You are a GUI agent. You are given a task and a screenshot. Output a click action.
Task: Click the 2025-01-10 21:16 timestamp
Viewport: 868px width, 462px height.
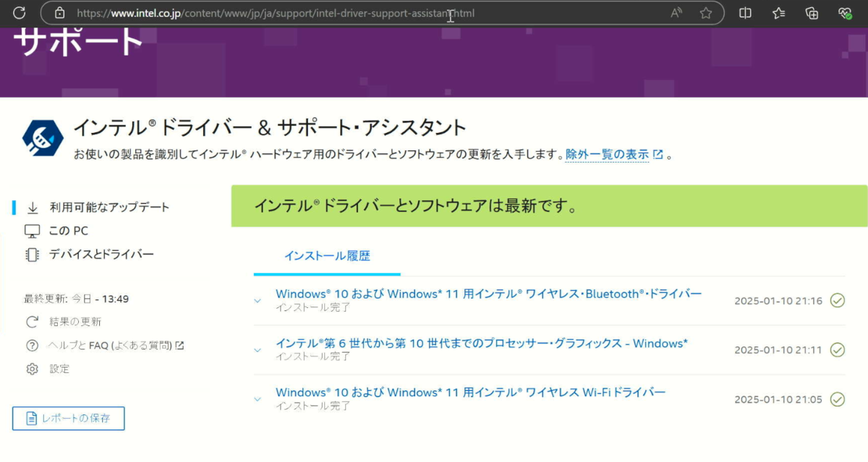[778, 301]
